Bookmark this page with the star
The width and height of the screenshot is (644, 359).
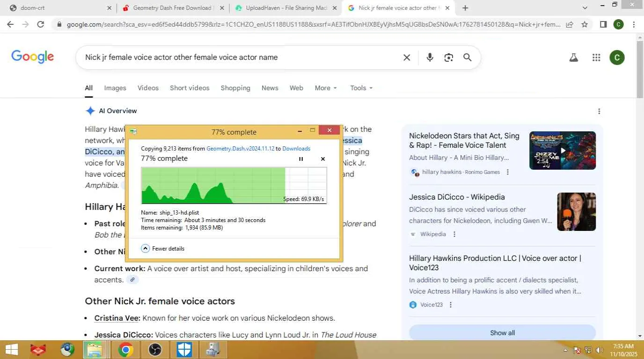coord(585,24)
